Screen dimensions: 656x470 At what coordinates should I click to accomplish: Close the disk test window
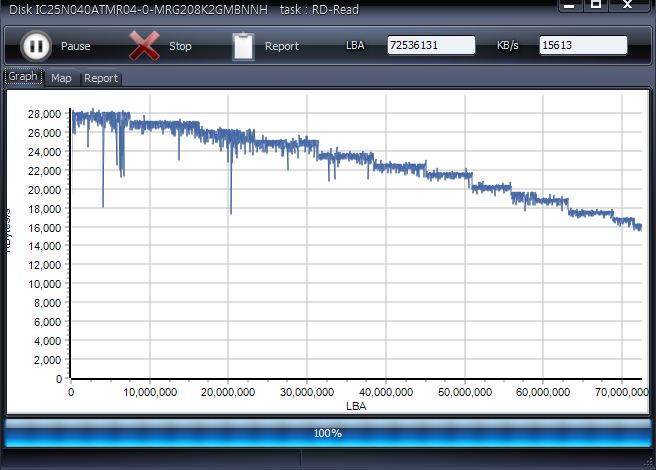pyautogui.click(x=627, y=5)
